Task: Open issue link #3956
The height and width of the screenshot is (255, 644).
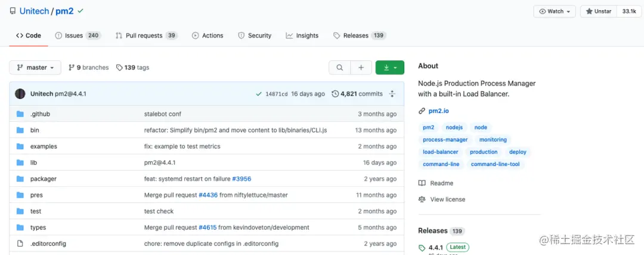Action: (241, 179)
